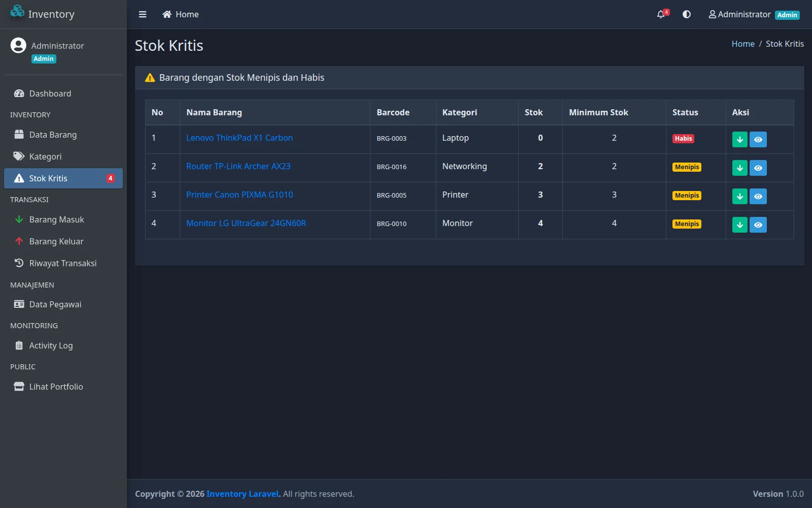Click the yellow warning icon in card header
This screenshot has width=812, height=508.
coord(150,78)
